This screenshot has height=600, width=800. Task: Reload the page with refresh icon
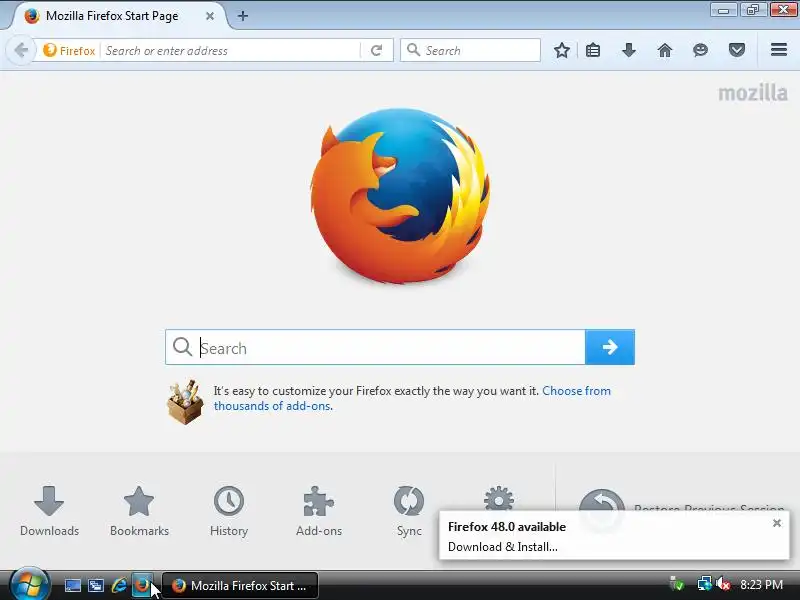coord(377,51)
